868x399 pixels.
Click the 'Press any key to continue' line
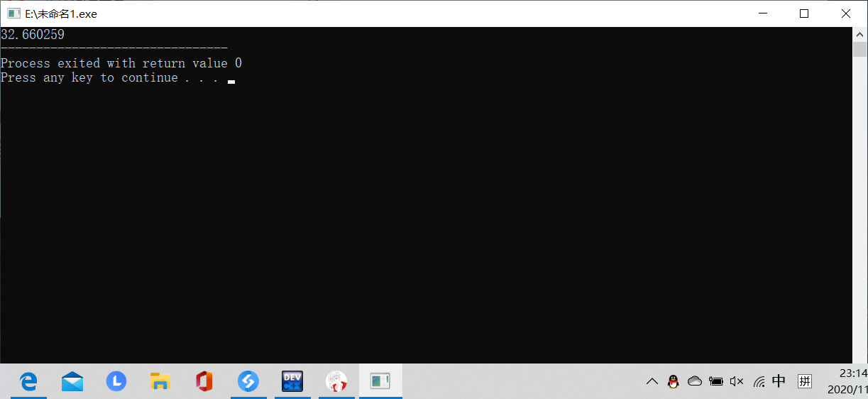click(109, 77)
